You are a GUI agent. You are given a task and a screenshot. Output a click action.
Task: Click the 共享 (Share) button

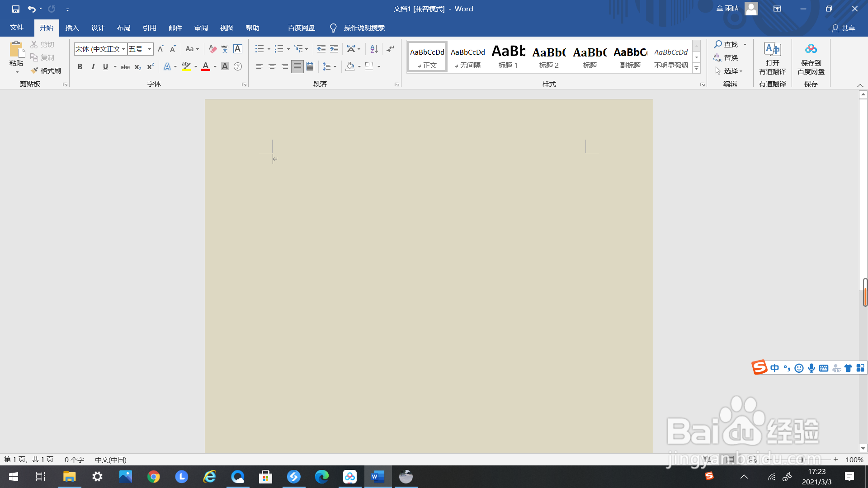844,28
